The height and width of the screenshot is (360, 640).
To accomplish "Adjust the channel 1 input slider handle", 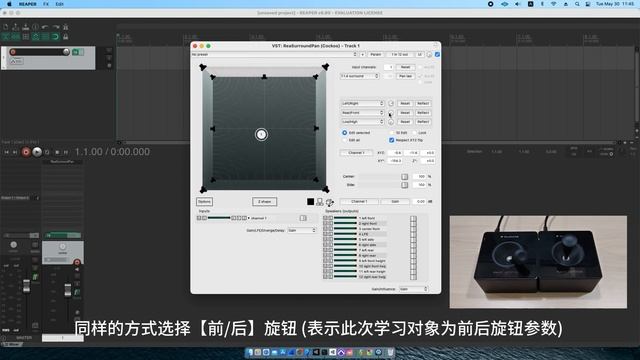I will point(303,218).
